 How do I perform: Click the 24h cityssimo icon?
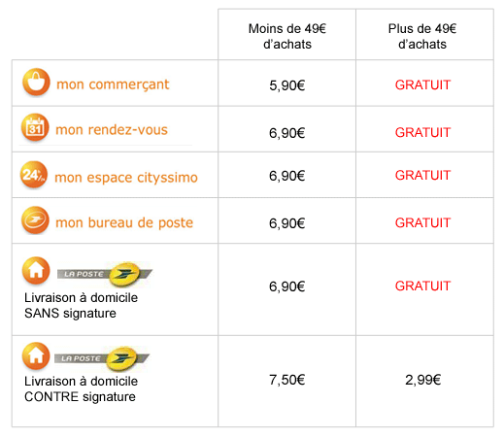click(34, 175)
